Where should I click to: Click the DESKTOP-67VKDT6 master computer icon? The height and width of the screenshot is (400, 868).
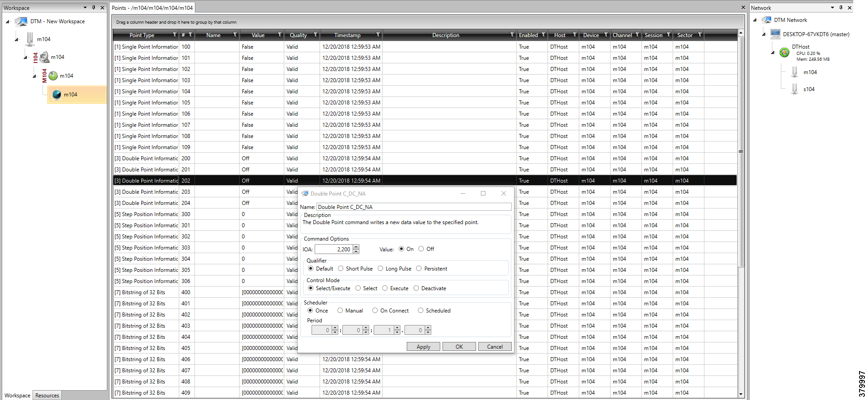(x=775, y=34)
